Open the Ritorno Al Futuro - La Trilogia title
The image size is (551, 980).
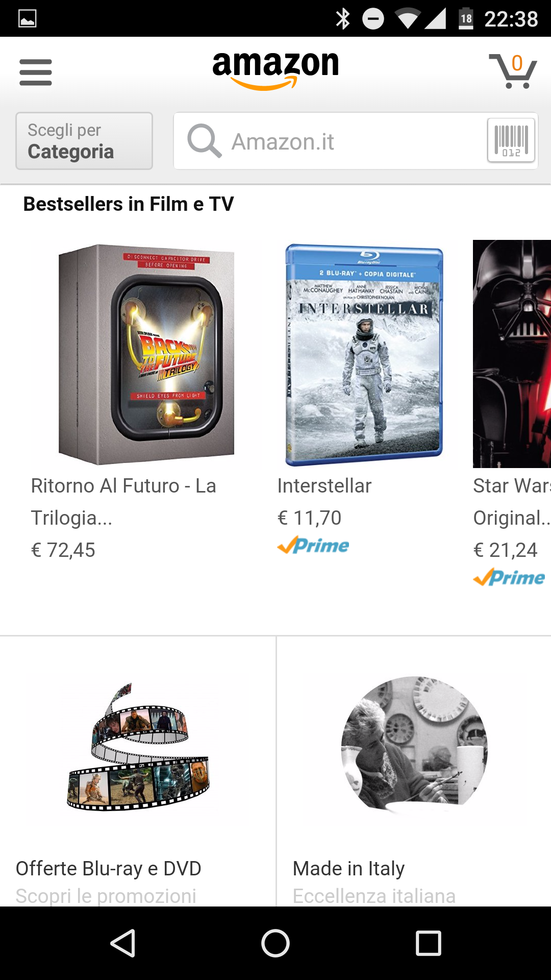123,502
